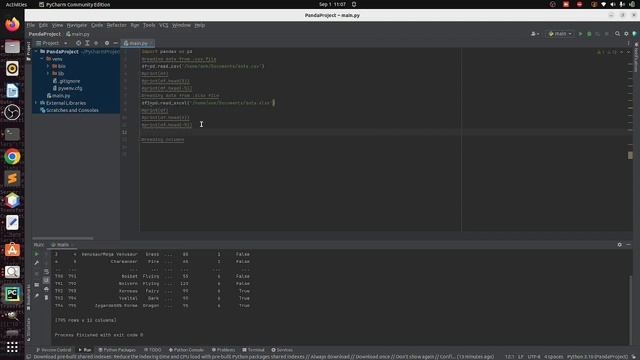Viewport: 640px width, 360px height.
Task: Open the main run configuration dropdown
Action: point(560,34)
